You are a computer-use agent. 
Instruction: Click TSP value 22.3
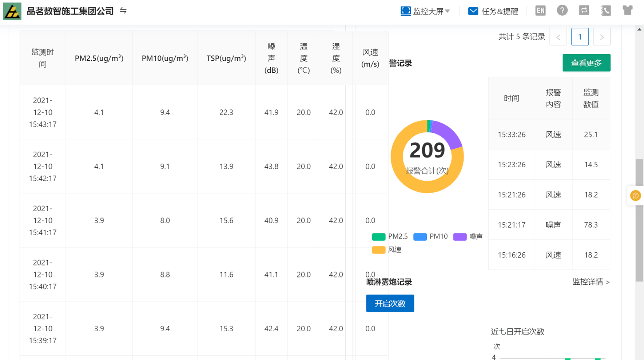point(226,112)
